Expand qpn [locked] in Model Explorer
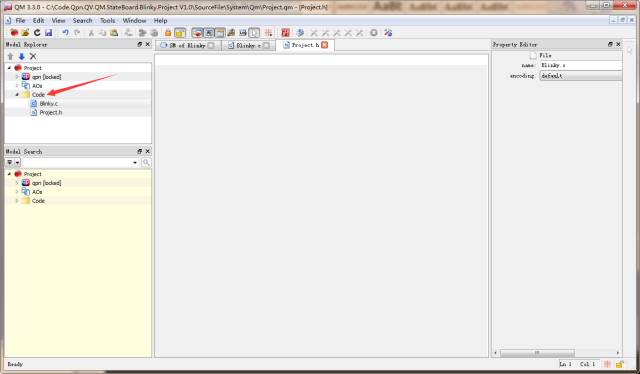Image resolution: width=640 pixels, height=374 pixels. [x=17, y=77]
